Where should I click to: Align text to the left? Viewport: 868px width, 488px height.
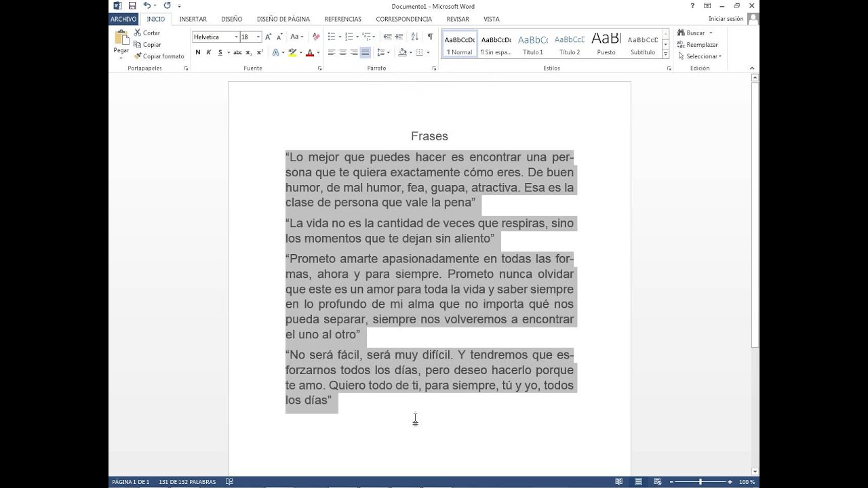(332, 52)
